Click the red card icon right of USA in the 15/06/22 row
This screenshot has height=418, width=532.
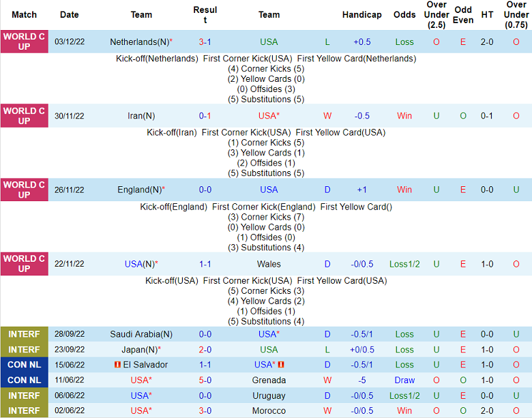click(x=281, y=365)
